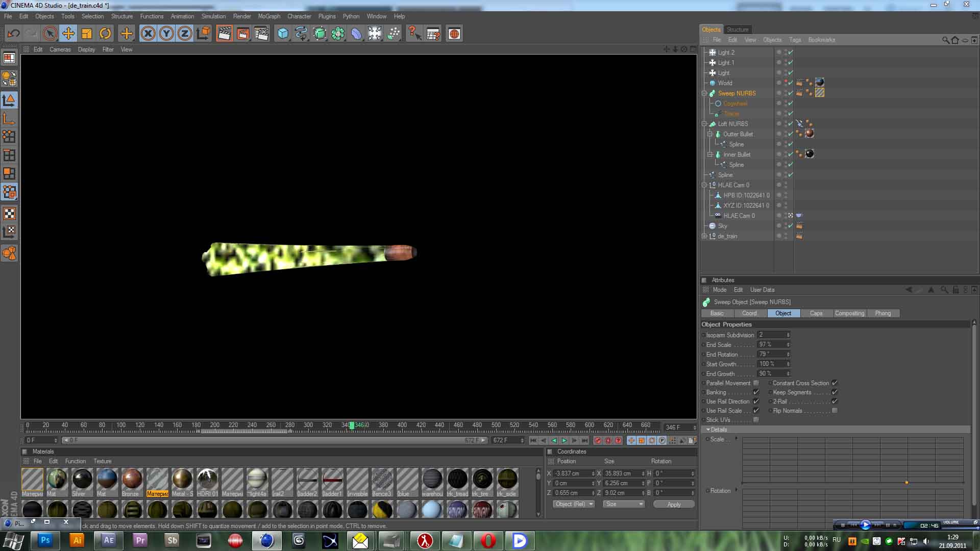Expand the de_train object hierarchy

[x=704, y=236]
